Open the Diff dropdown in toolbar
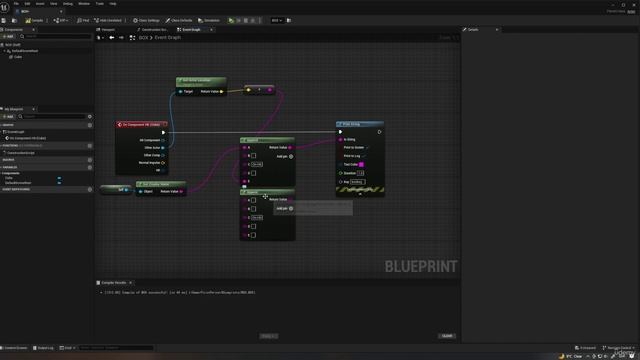The height and width of the screenshot is (360, 640). pyautogui.click(x=61, y=20)
